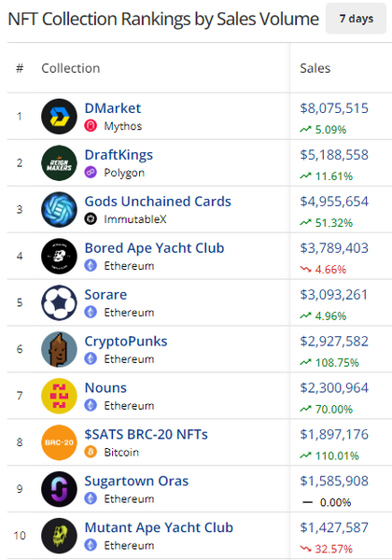Click the DMarket collection logo
392x560 pixels.
(59, 117)
